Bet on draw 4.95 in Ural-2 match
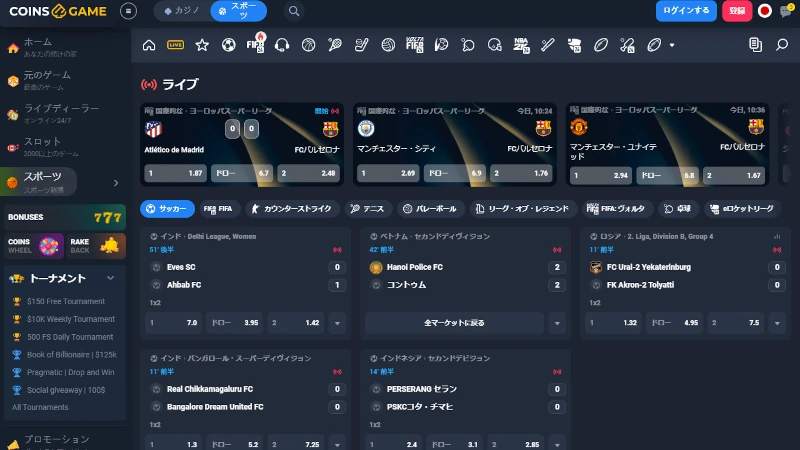This screenshot has width=800, height=450. pyautogui.click(x=674, y=323)
